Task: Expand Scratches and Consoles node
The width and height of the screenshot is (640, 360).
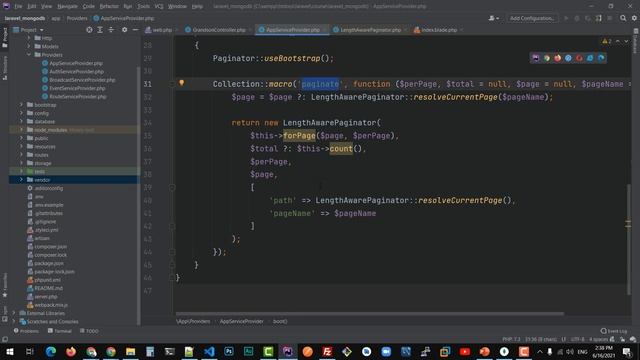Action: 14,321
